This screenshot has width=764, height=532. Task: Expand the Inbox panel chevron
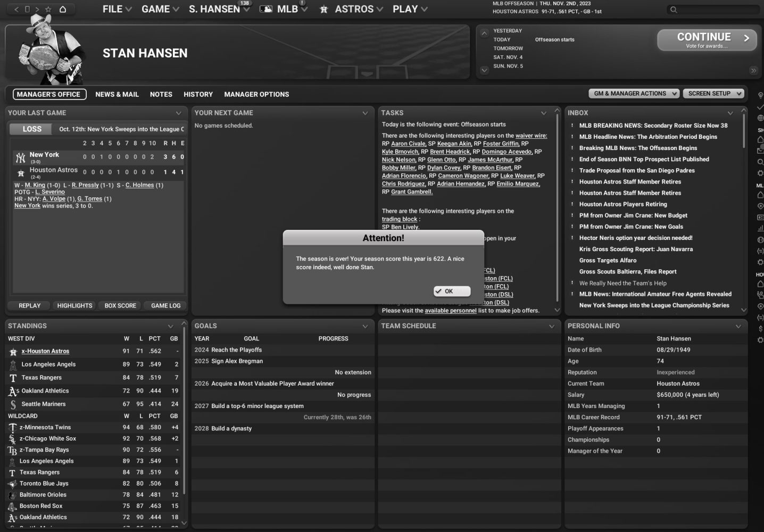click(x=730, y=113)
